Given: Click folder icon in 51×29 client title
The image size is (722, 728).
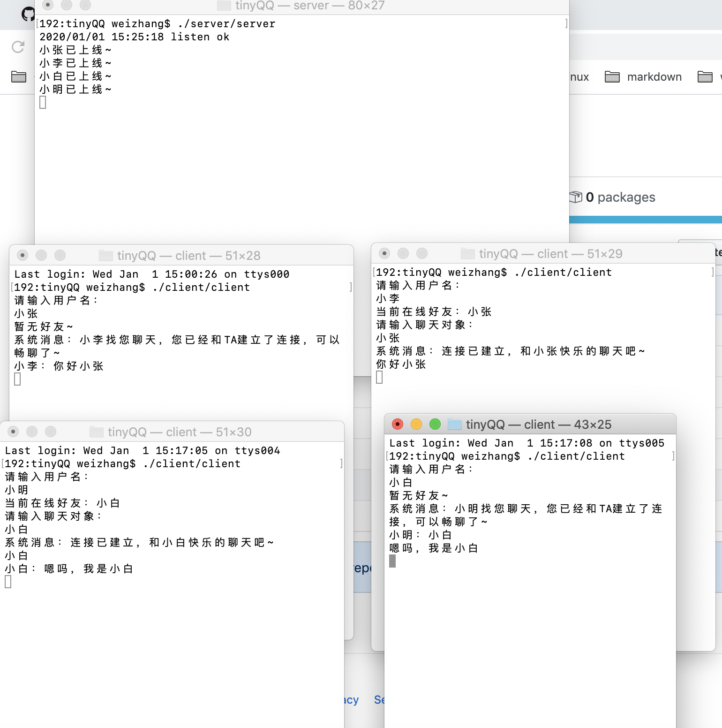Looking at the screenshot, I should click(x=468, y=254).
